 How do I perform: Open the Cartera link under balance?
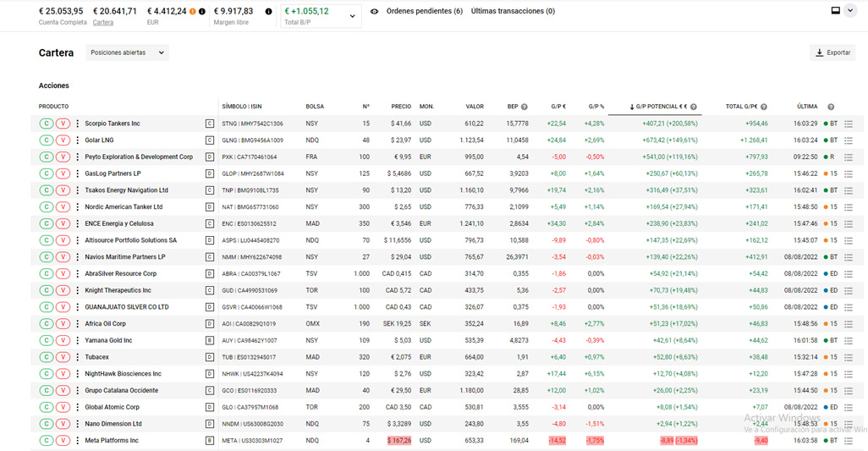103,23
